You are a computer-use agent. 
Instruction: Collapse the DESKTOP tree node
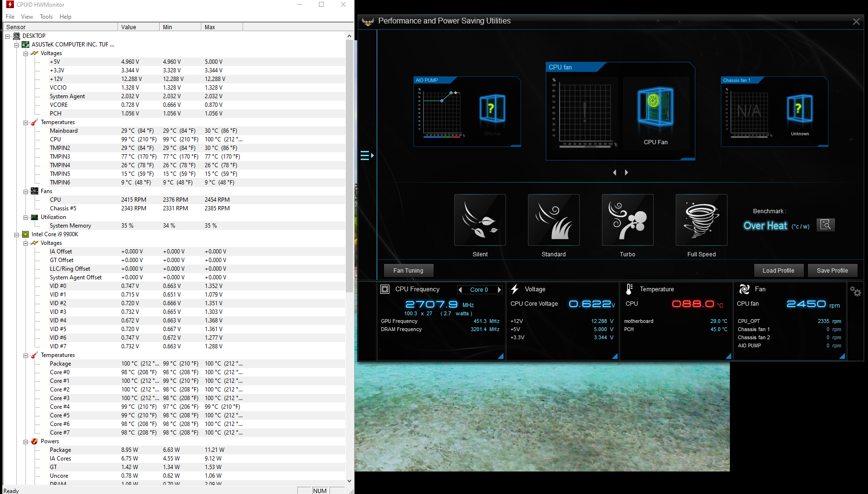point(8,36)
